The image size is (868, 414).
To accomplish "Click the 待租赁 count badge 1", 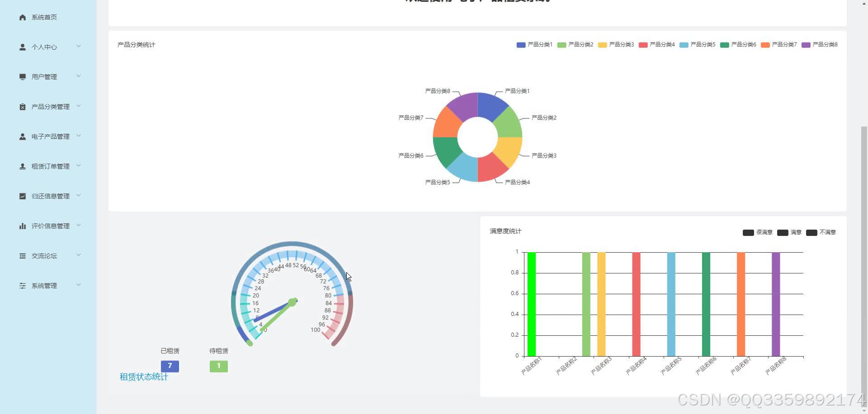I will tap(219, 366).
